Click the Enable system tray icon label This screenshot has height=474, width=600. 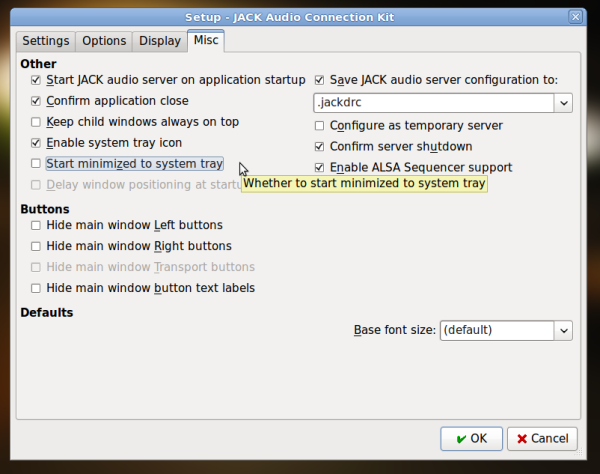pyautogui.click(x=114, y=143)
